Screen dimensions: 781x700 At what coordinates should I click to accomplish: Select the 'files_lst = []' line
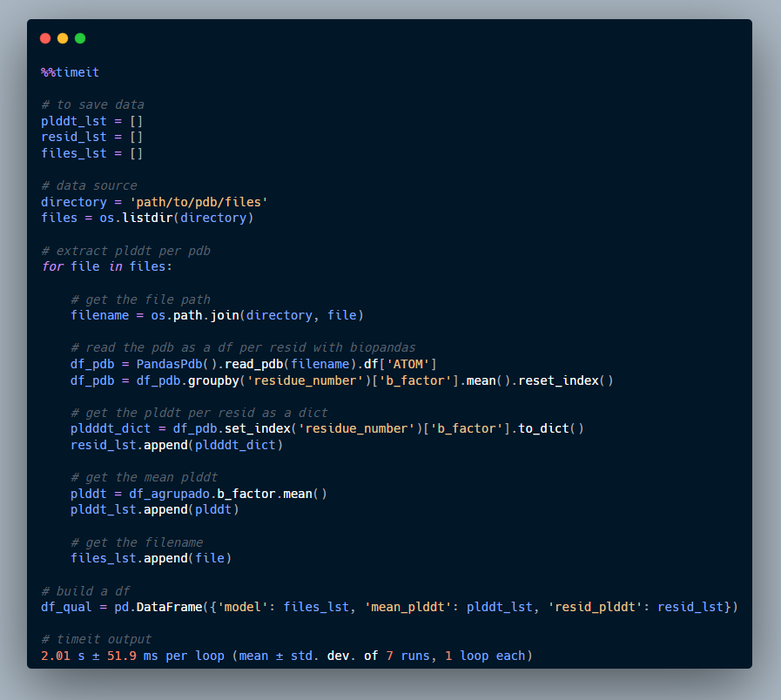92,153
